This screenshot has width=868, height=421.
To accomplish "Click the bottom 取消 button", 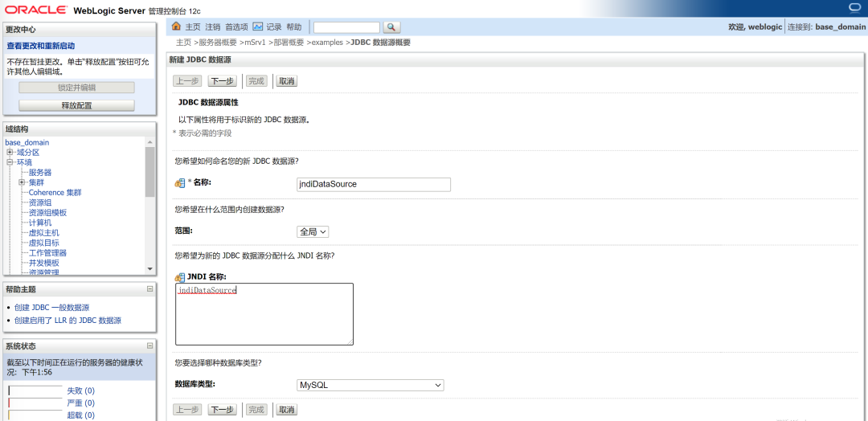I will pos(287,410).
